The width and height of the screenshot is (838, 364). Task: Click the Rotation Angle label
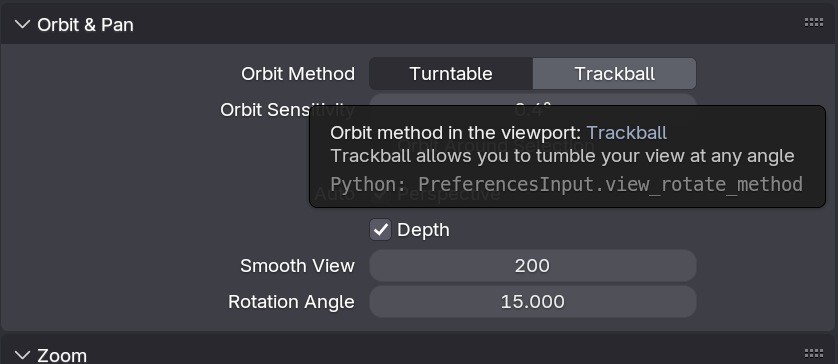(x=291, y=301)
